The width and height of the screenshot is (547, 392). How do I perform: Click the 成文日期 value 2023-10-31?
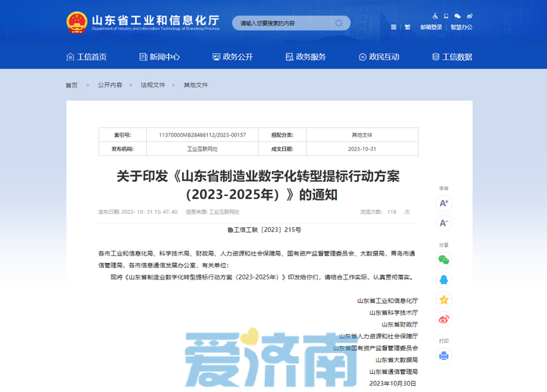pyautogui.click(x=362, y=149)
